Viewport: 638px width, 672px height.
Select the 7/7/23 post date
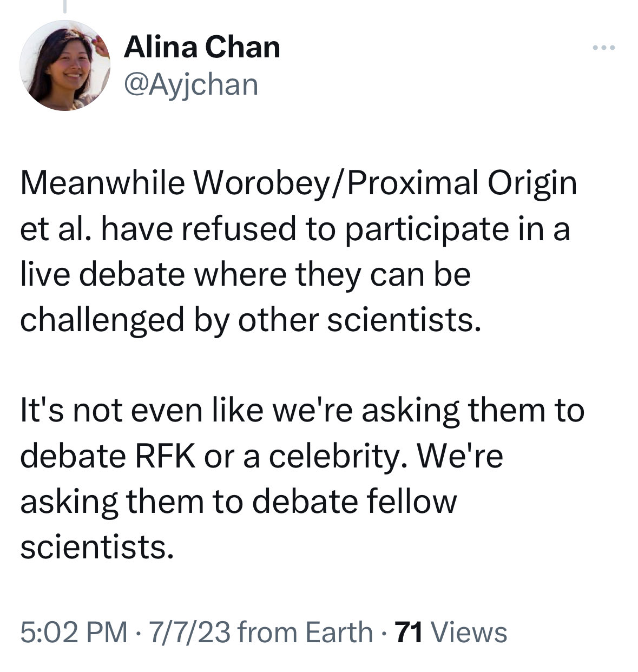coord(185,632)
